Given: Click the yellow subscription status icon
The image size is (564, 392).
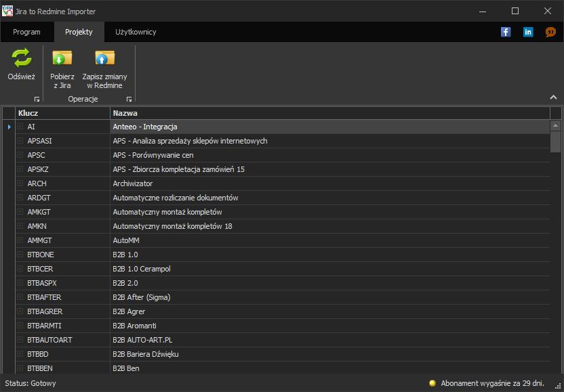Looking at the screenshot, I should (432, 383).
